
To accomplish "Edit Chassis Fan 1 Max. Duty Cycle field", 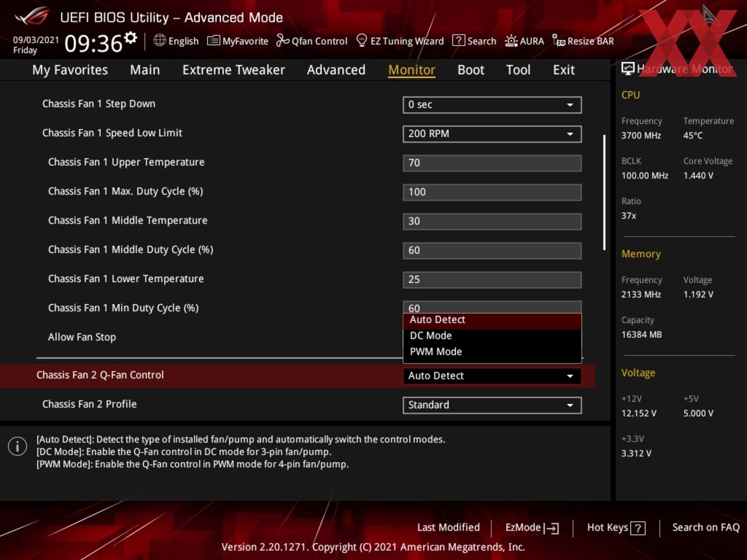I will [492, 192].
